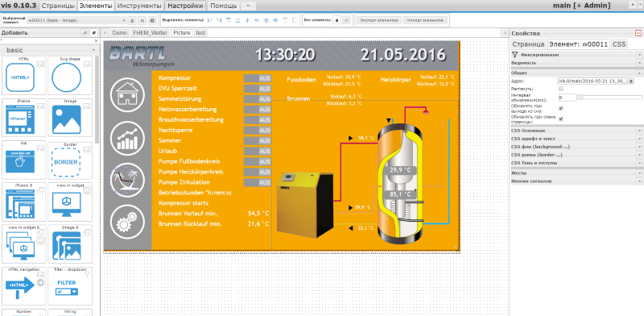Open the Страницы menu tab
Image resolution: width=644 pixels, height=316 pixels.
click(58, 6)
